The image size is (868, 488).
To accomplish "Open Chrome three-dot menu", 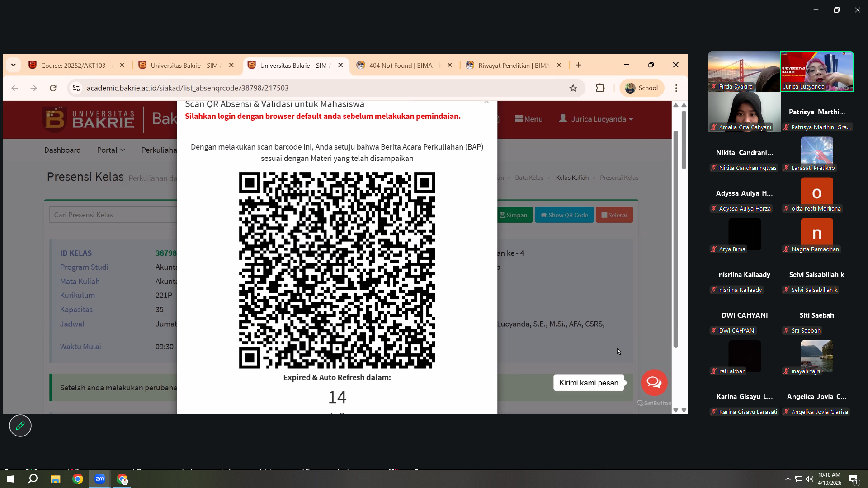I will click(x=676, y=88).
